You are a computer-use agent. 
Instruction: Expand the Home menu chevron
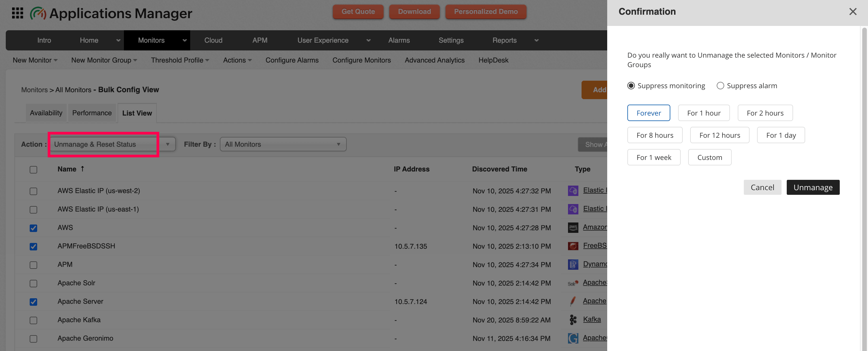pos(118,40)
